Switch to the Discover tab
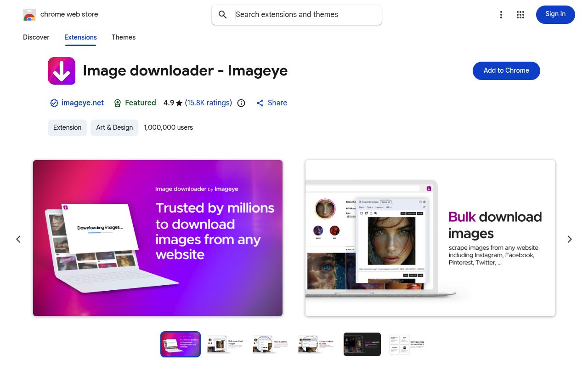The width and height of the screenshot is (588, 368). (36, 37)
